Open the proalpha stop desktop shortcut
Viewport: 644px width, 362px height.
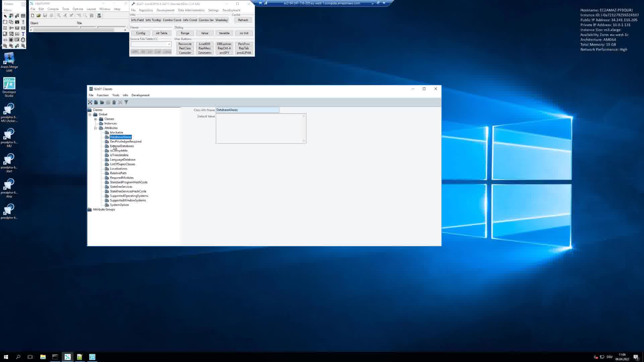pos(9,188)
